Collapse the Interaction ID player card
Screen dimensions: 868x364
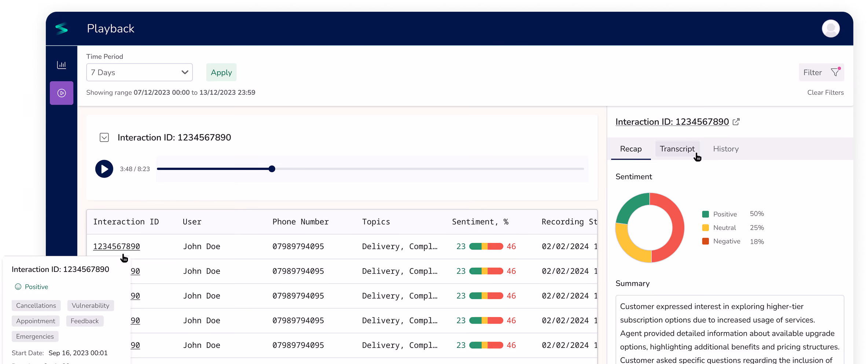click(x=104, y=138)
